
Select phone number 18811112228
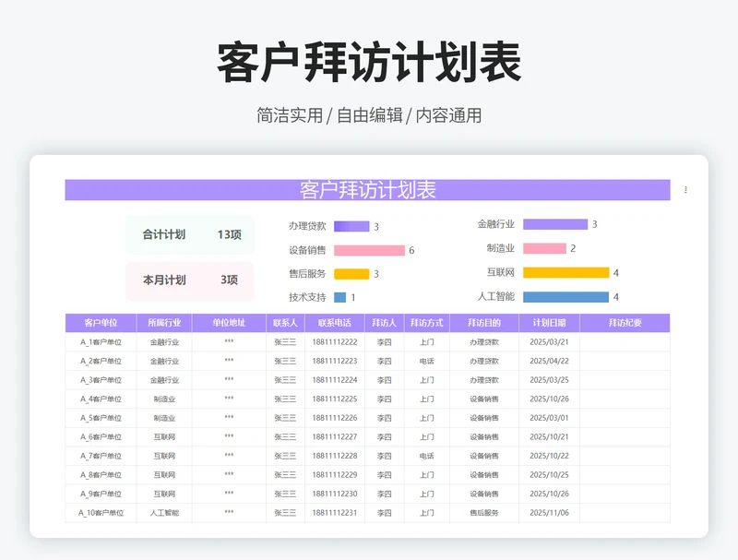[x=335, y=456]
